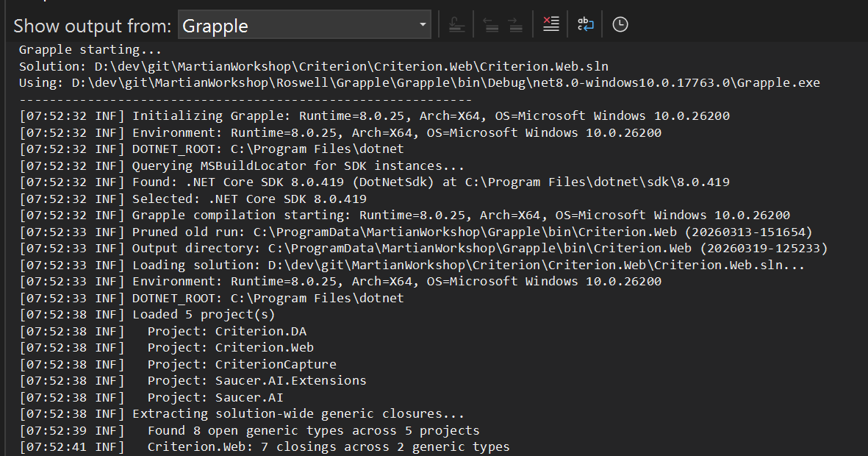The height and width of the screenshot is (456, 868).
Task: Go to the next message using the right-arrow icon
Action: coord(515,24)
